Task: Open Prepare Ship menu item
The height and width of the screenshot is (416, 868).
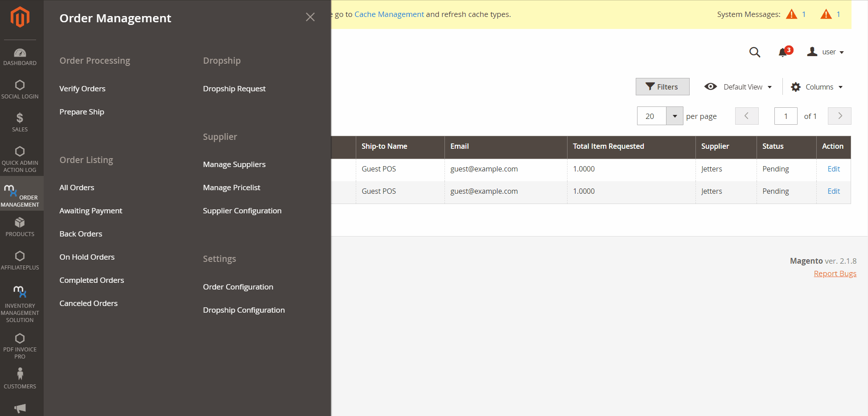Action: click(x=82, y=112)
